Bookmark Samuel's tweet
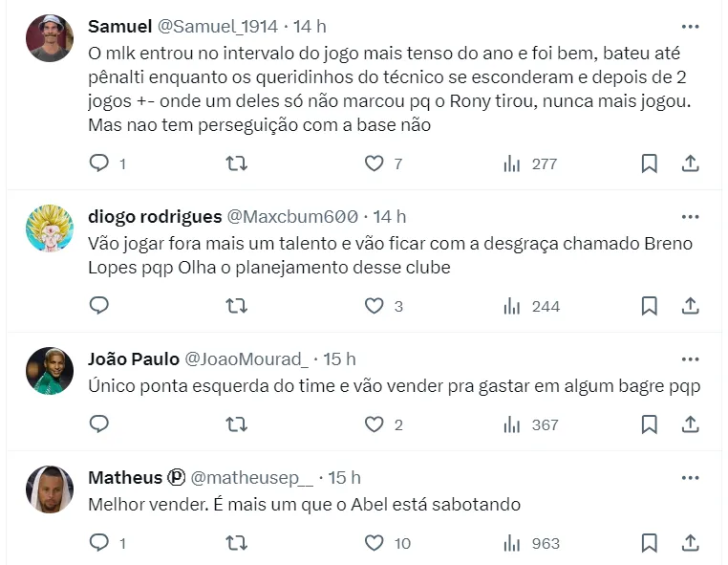 [649, 164]
